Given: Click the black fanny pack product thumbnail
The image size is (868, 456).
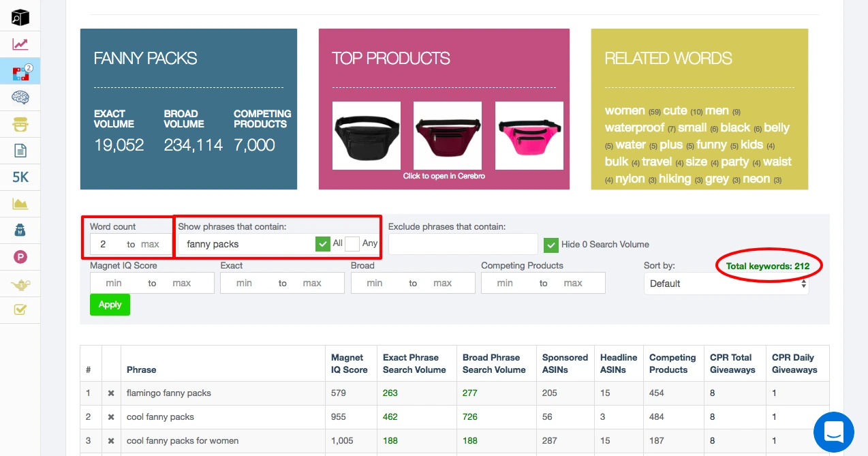Looking at the screenshot, I should [x=366, y=136].
